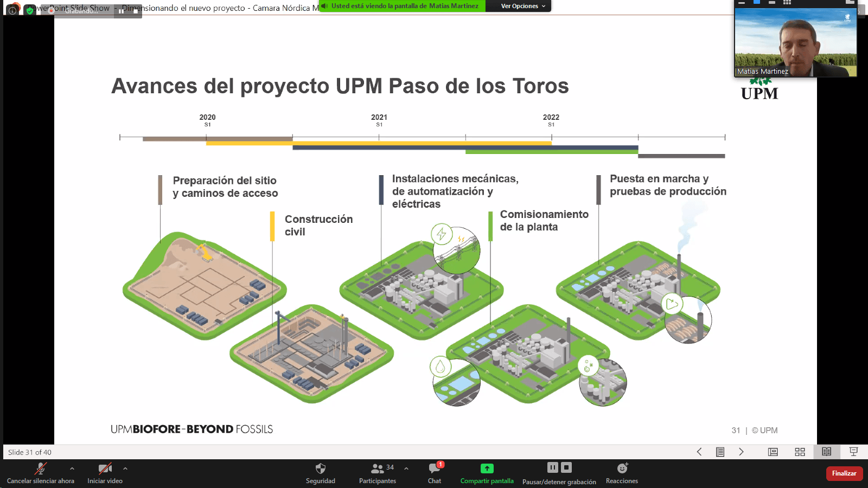Image resolution: width=868 pixels, height=488 pixels.
Task: Open the Participantes panel
Action: click(378, 473)
